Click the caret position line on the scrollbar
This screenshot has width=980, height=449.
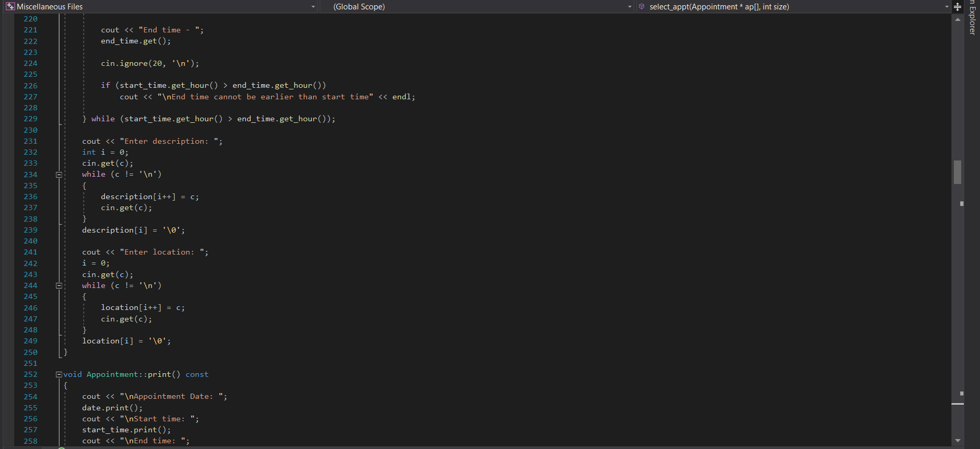958,404
